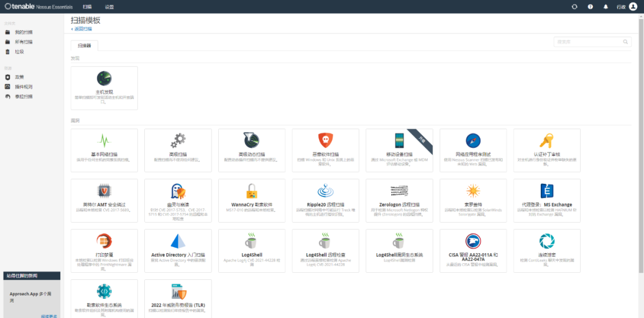Open the third resources sidebar item
This screenshot has height=318, width=644.
point(24,96)
